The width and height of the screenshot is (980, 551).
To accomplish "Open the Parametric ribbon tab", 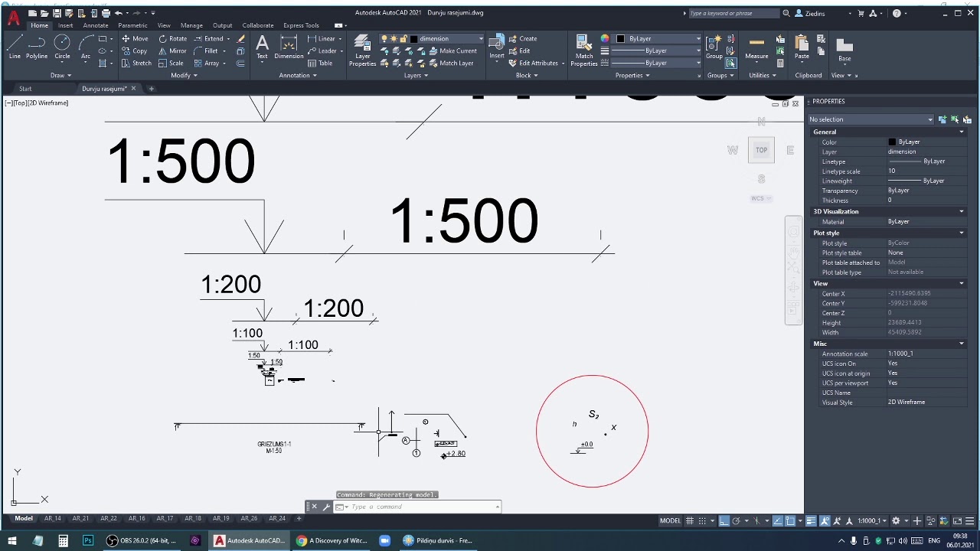I will tap(132, 25).
